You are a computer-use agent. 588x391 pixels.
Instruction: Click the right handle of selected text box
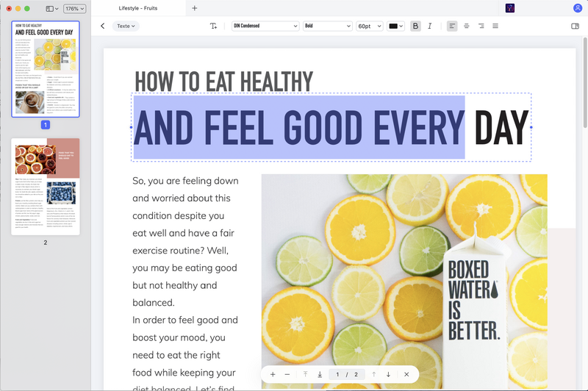tap(531, 127)
